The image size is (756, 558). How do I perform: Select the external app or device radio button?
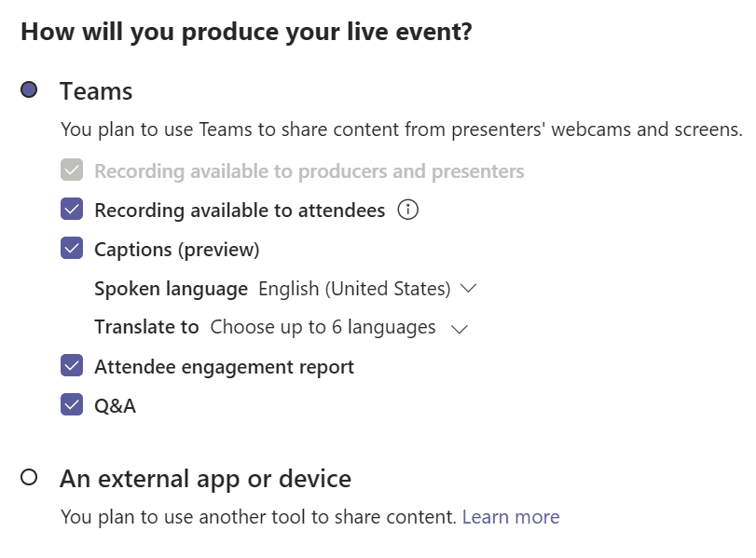[x=29, y=478]
